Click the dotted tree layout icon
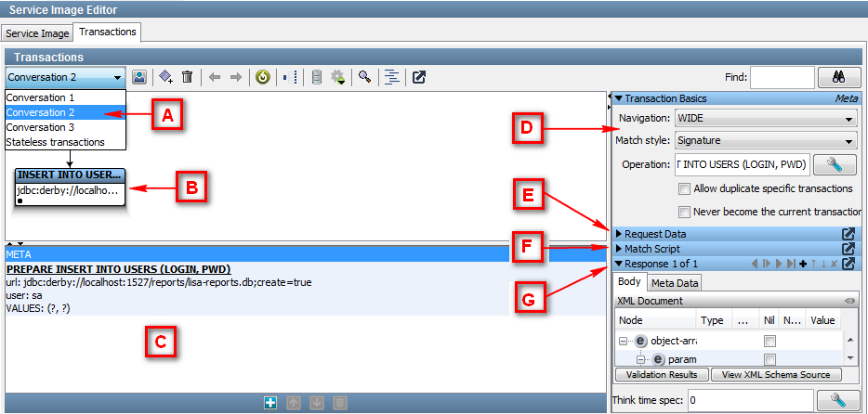 pos(290,77)
